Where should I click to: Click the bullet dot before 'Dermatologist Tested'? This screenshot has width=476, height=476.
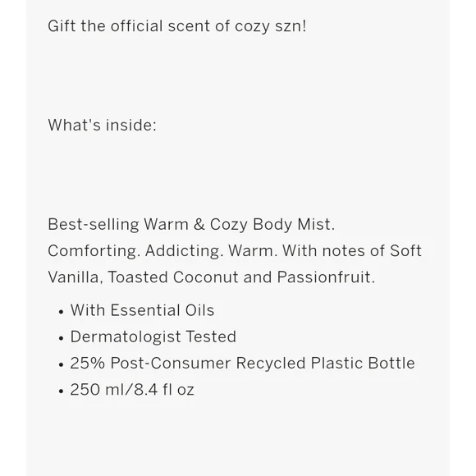[x=62, y=338]
